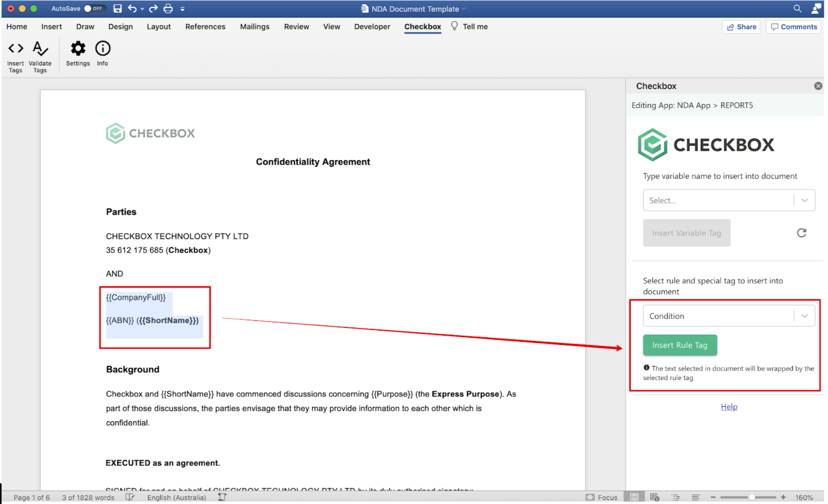Zoom in with the plus button
Viewport: 828px width, 504px height.
pyautogui.click(x=783, y=497)
